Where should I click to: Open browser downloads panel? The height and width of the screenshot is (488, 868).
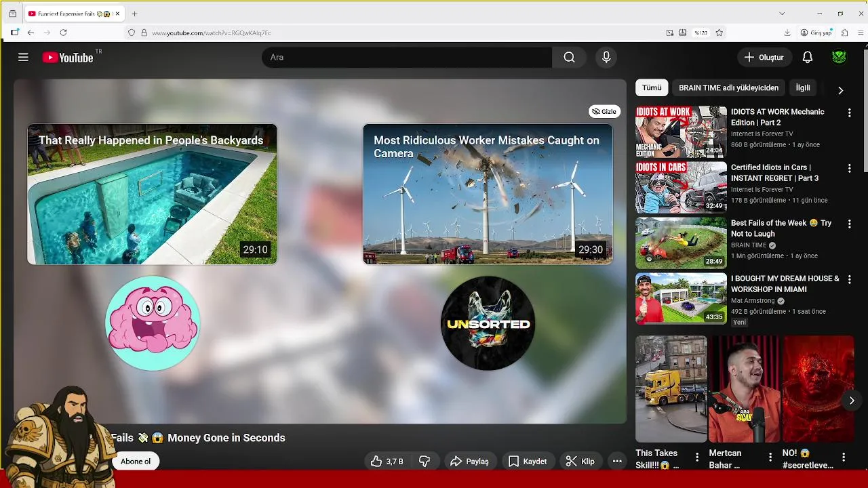click(787, 33)
